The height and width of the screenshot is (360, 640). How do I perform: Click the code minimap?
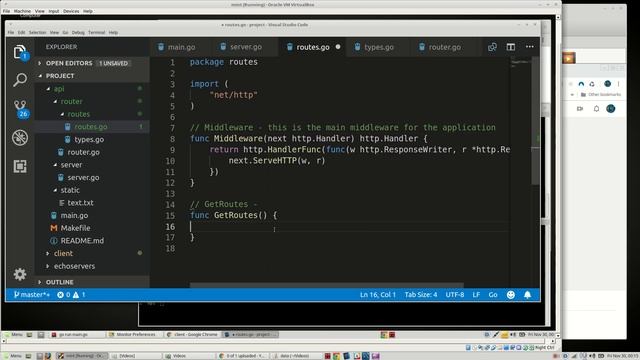click(x=520, y=64)
